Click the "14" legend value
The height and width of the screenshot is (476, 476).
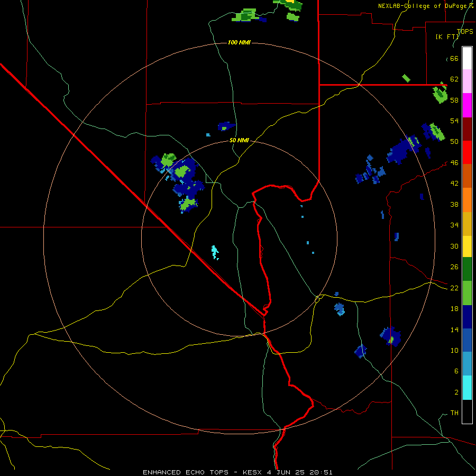pos(454,329)
